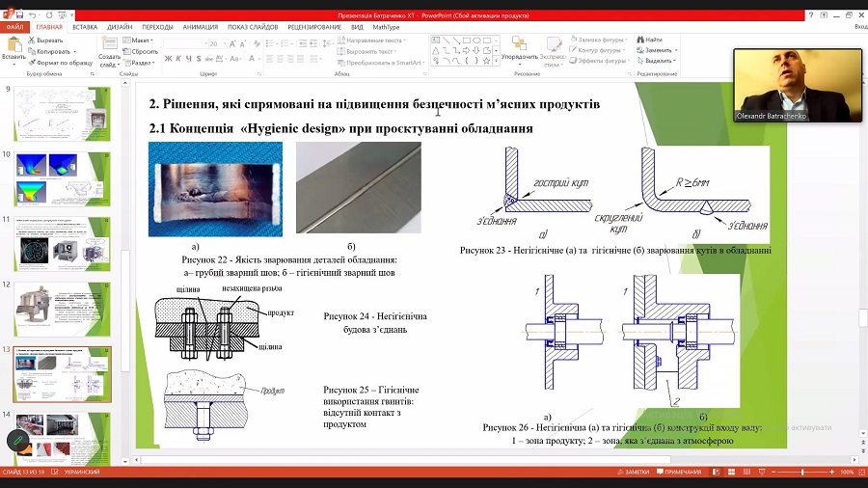Image resolution: width=868 pixels, height=488 pixels.
Task: Click Формат по образцу format painter
Action: click(61, 63)
